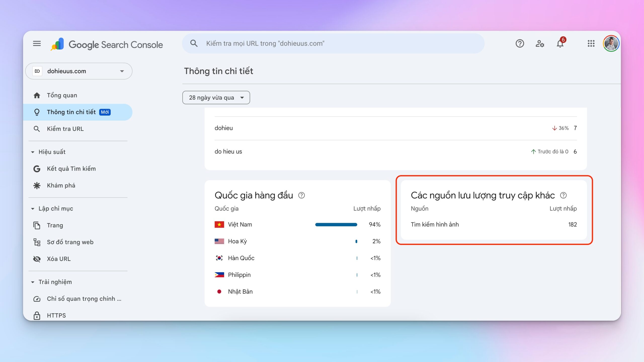Click the Việt Nam country row
Screen dimensions: 644x362
pos(297,225)
